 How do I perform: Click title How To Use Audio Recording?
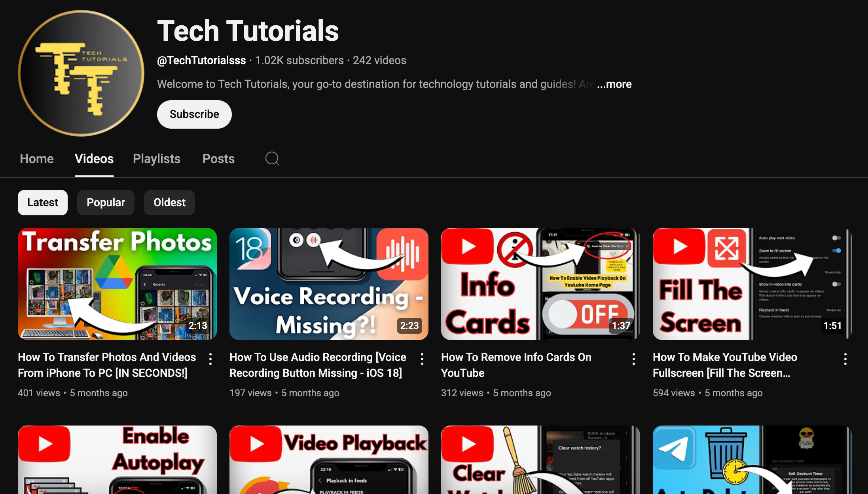[318, 365]
